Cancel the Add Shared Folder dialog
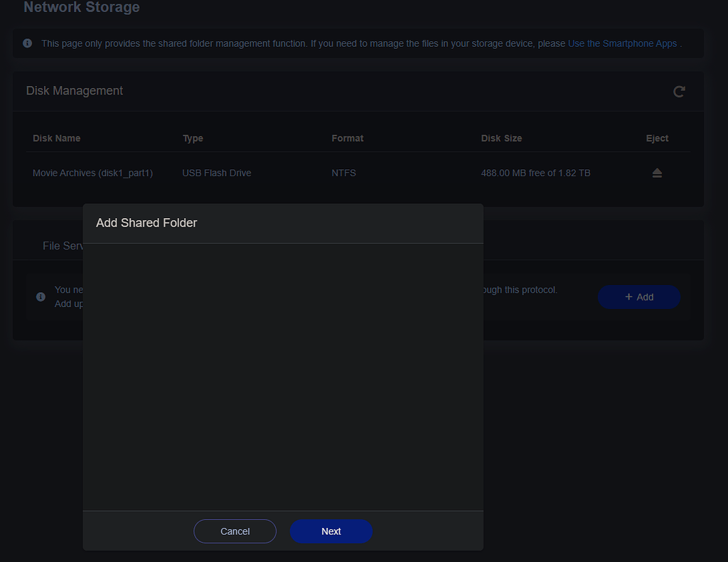This screenshot has width=728, height=562. [x=235, y=531]
